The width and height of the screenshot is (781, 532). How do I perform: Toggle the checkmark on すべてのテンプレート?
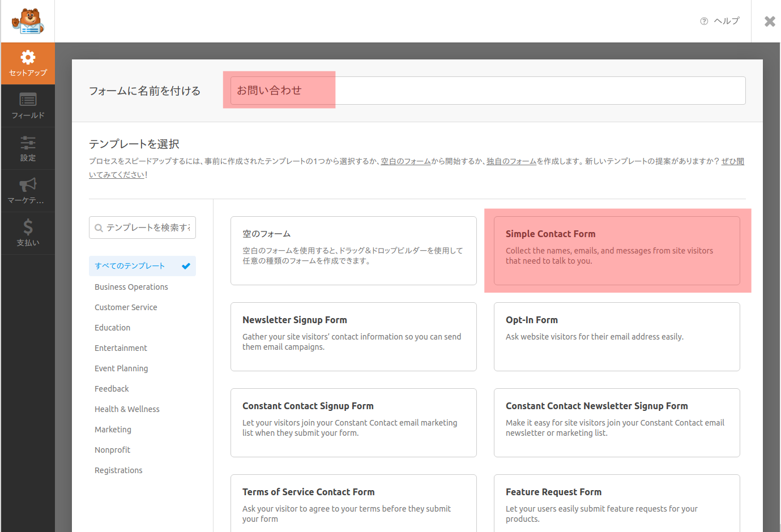pos(186,266)
